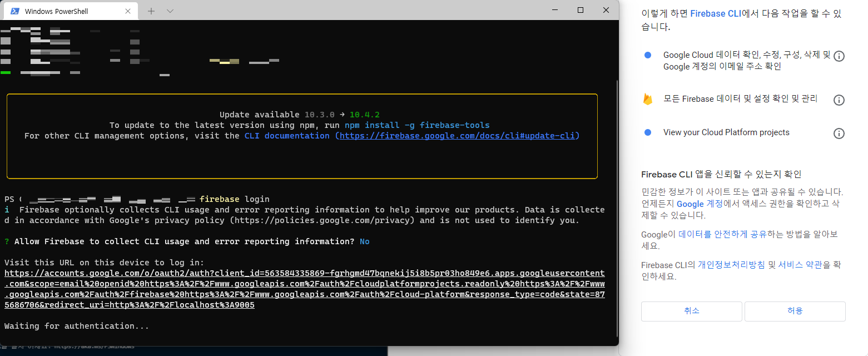Click the 'Allow Firebase to collect CLI usage' prompt
This screenshot has height=356, width=868.
185,241
